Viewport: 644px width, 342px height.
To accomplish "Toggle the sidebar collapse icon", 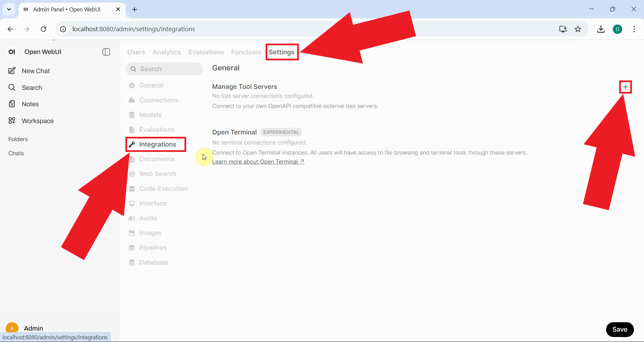I will (106, 52).
